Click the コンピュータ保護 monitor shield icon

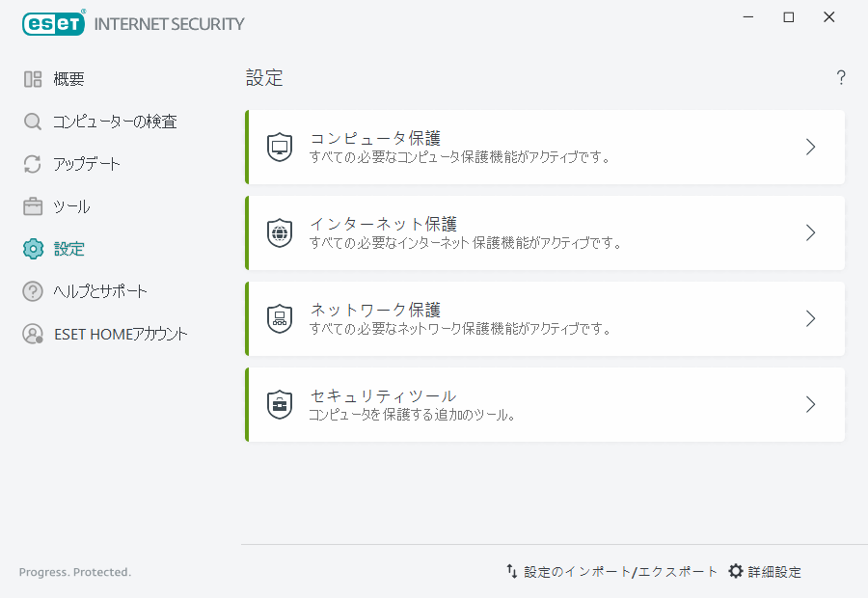(x=280, y=147)
